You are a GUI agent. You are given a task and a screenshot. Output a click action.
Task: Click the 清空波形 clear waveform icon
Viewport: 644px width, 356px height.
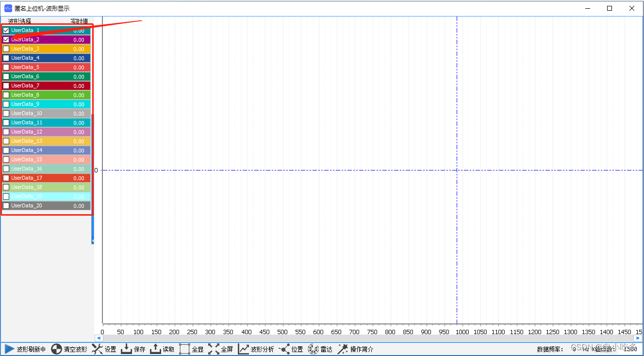(57, 349)
